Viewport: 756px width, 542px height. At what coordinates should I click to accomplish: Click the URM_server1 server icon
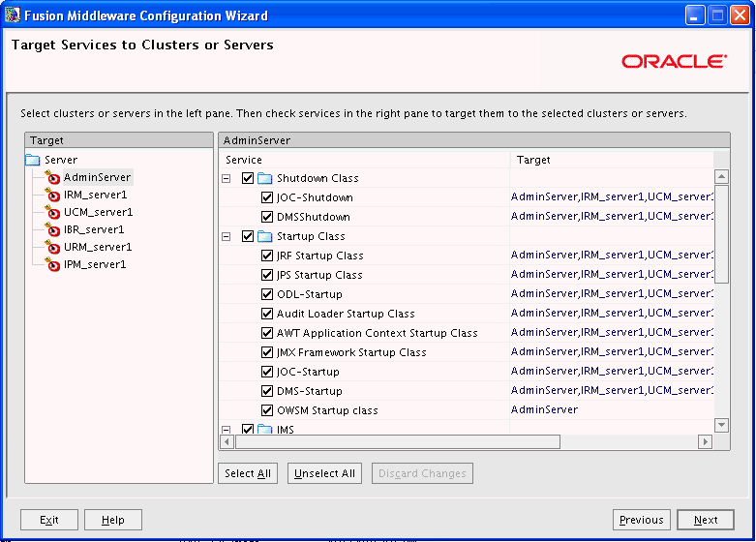53,247
